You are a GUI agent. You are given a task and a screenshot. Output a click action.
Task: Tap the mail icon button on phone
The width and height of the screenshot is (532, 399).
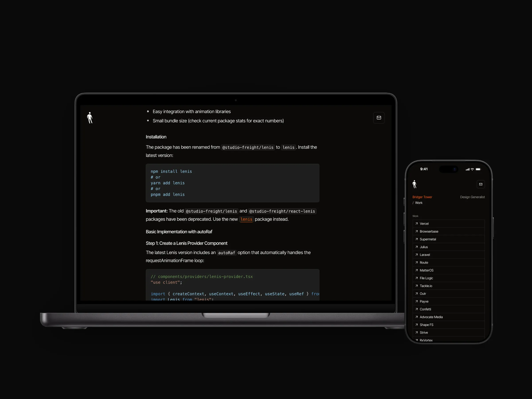(x=481, y=184)
